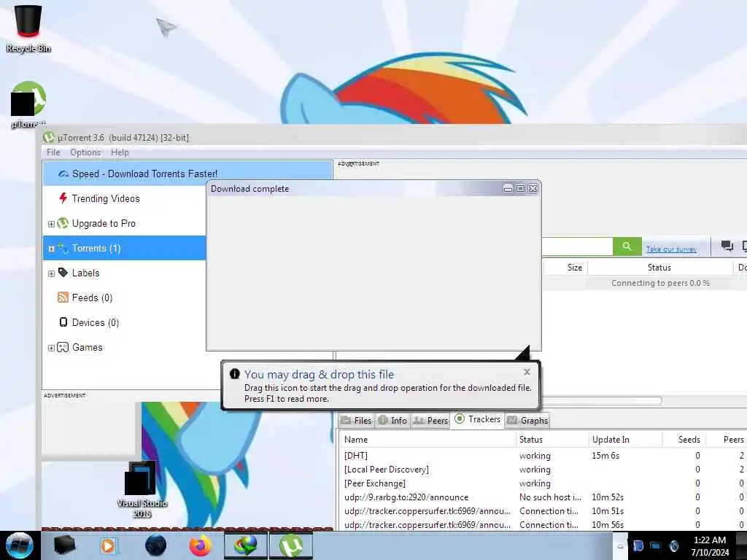
Task: Click the red lightning Trending Videos icon
Action: [63, 198]
